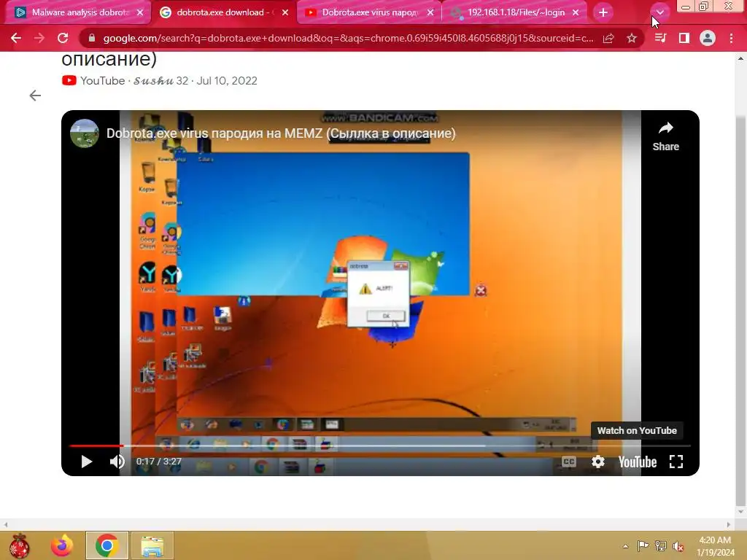Image resolution: width=747 pixels, height=560 pixels.
Task: Enter fullscreen video mode
Action: (x=676, y=462)
